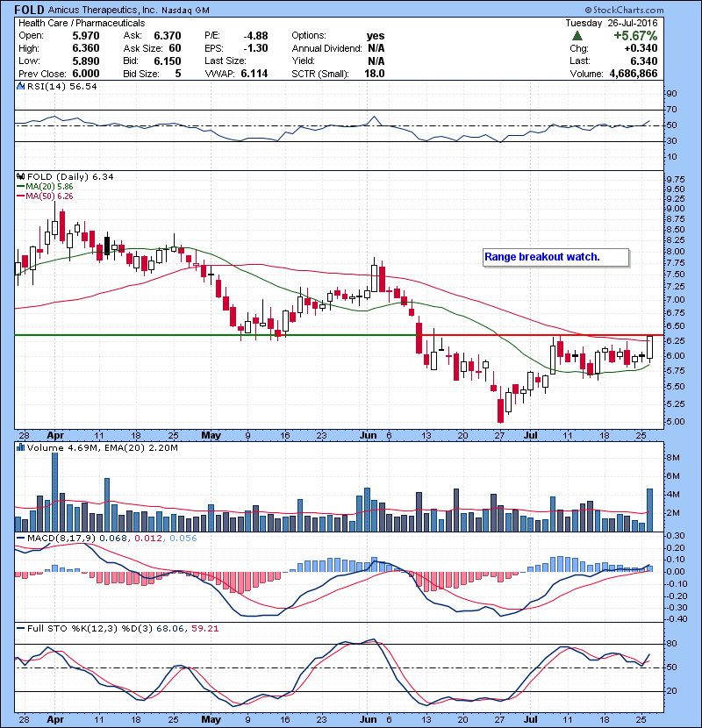Click the StockCharts.com copyright label

tap(624, 10)
